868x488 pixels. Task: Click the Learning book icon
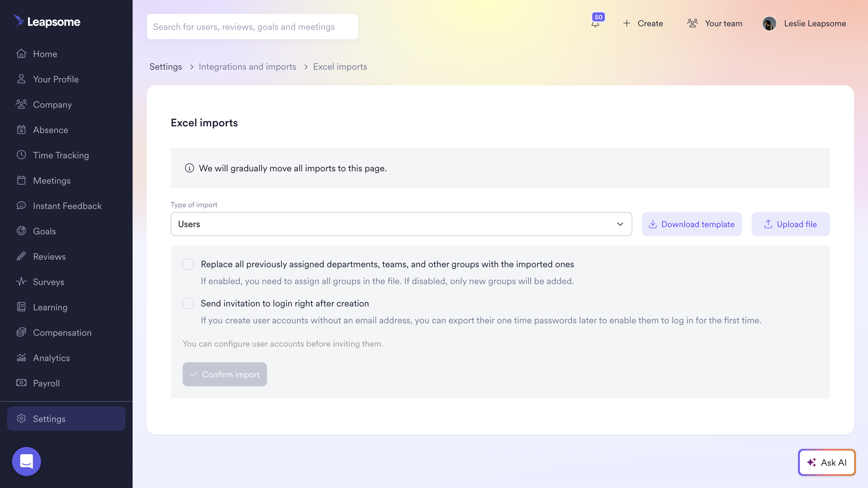tap(21, 306)
